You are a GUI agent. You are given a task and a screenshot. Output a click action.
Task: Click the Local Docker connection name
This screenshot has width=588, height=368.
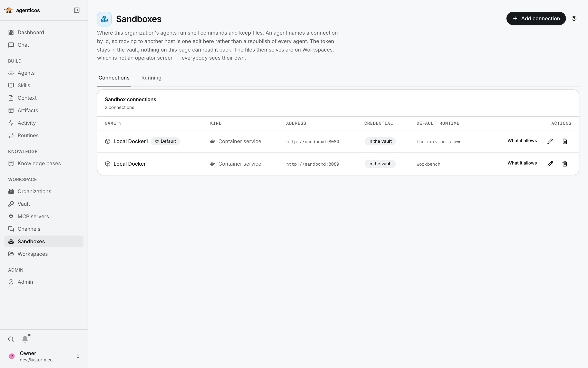point(129,164)
